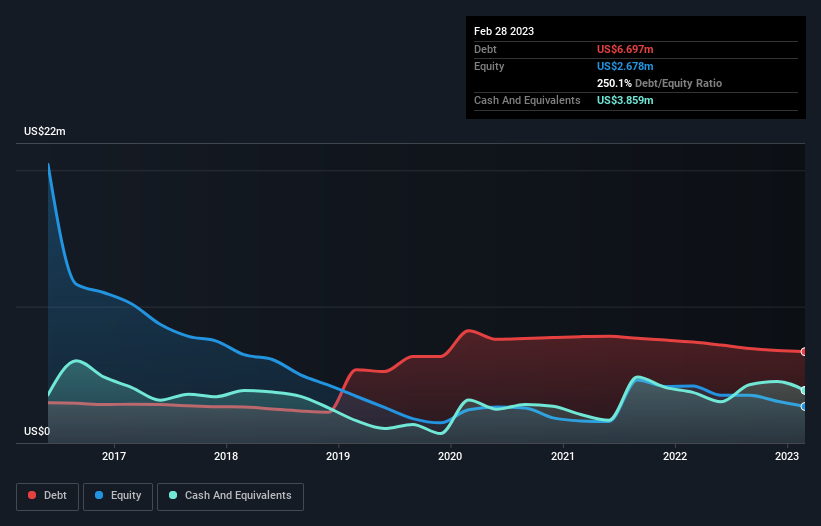The height and width of the screenshot is (526, 821).
Task: Click the US$6.697m debt value
Action: tap(625, 49)
